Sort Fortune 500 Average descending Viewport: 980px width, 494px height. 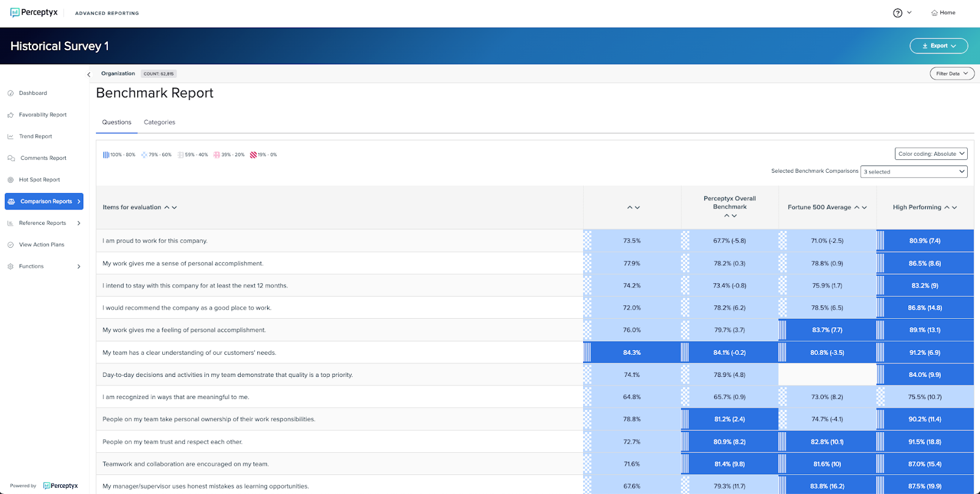coord(864,208)
